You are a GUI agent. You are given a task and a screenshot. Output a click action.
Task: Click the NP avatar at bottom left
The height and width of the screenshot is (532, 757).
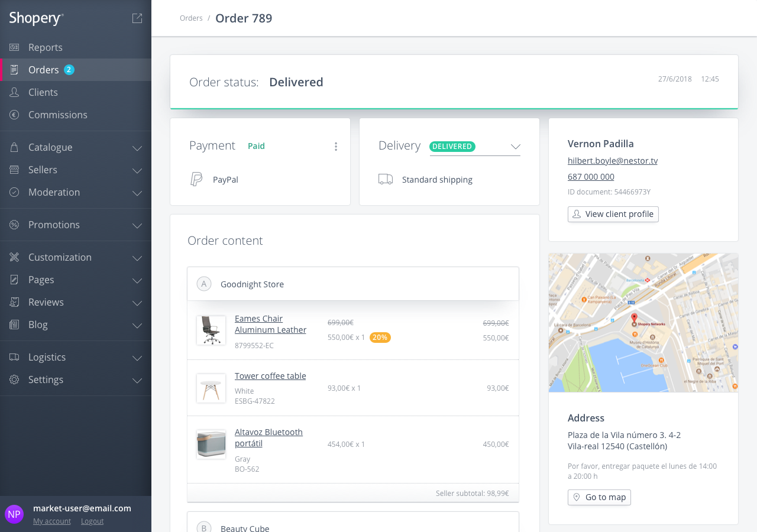tap(14, 514)
